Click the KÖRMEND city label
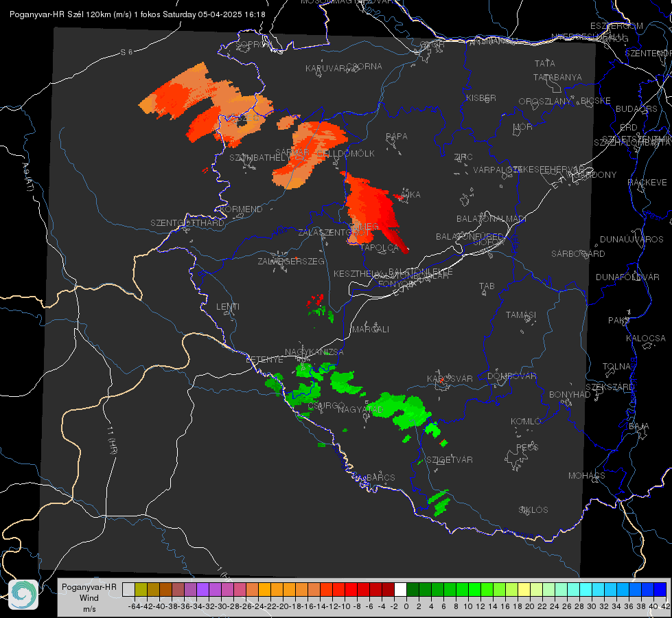Image resolution: width=672 pixels, height=618 pixels. (240, 209)
